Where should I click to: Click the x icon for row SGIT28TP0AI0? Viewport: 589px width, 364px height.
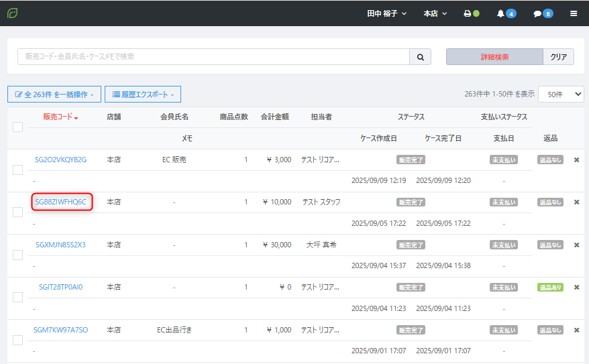point(576,287)
